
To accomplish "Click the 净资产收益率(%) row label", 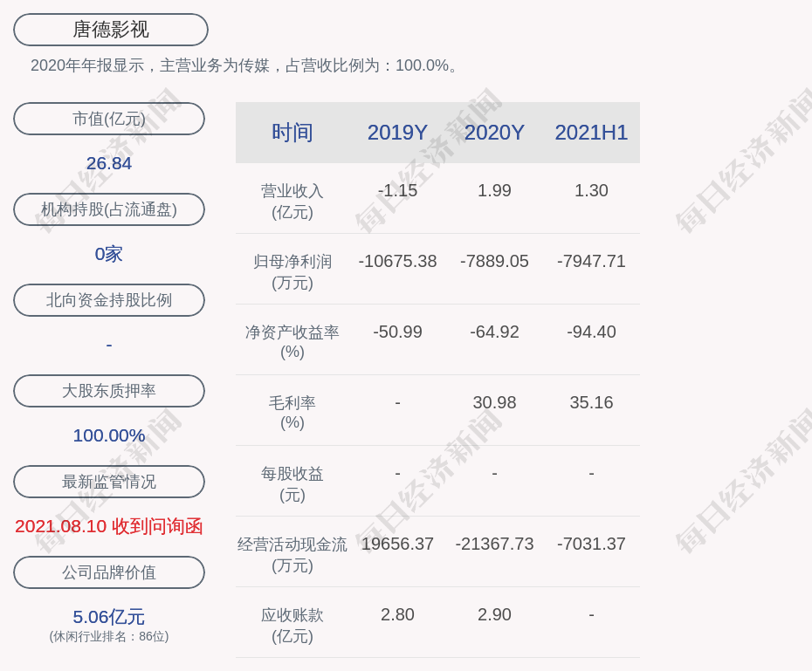I will (x=292, y=342).
